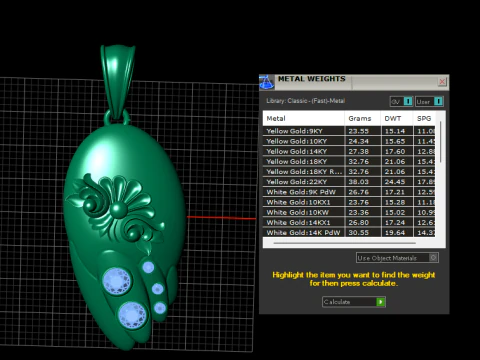Select the lower large round gem

[132, 315]
